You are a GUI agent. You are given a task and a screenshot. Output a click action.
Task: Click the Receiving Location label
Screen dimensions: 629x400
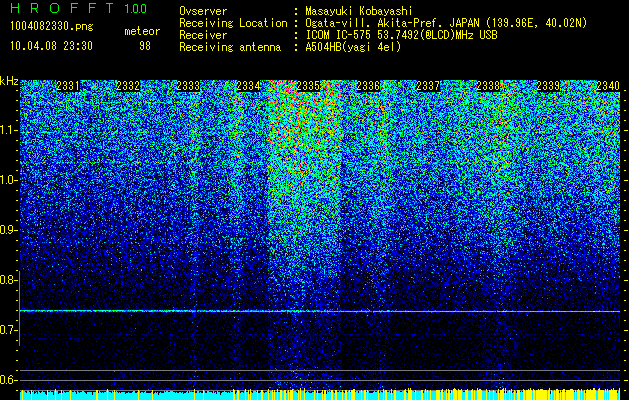click(x=233, y=23)
